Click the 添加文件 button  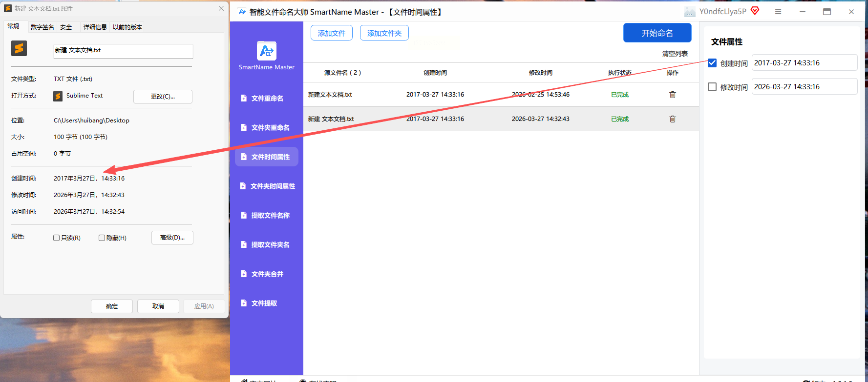331,33
